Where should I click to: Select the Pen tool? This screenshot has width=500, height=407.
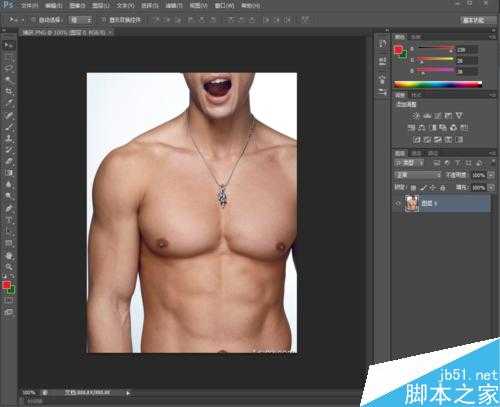[x=8, y=208]
